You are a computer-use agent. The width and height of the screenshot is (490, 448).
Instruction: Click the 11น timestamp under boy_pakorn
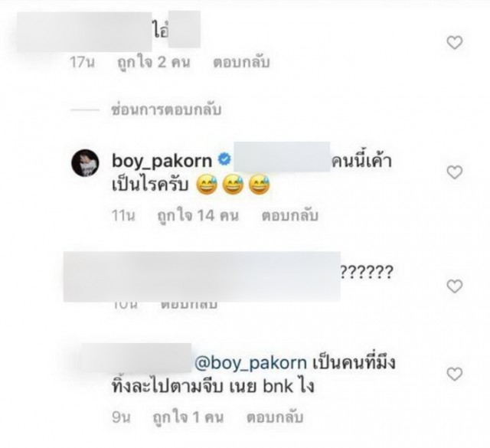[x=123, y=216]
